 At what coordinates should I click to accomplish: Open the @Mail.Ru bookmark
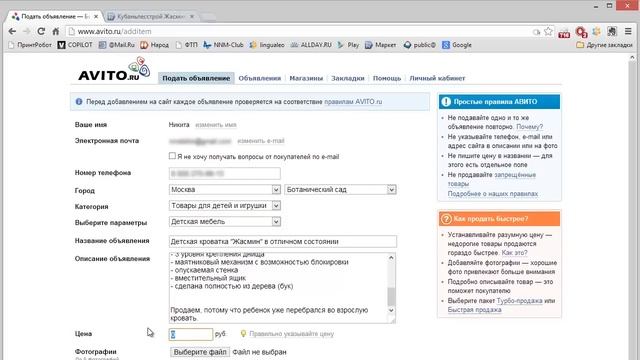click(x=117, y=45)
